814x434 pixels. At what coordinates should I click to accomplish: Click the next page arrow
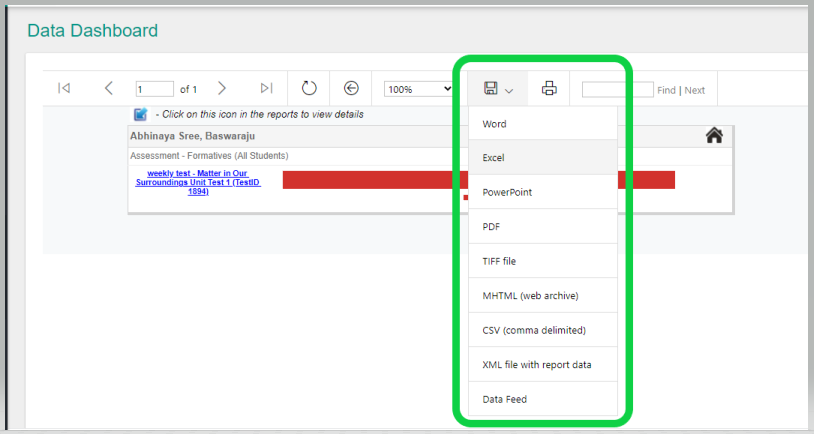pyautogui.click(x=222, y=89)
